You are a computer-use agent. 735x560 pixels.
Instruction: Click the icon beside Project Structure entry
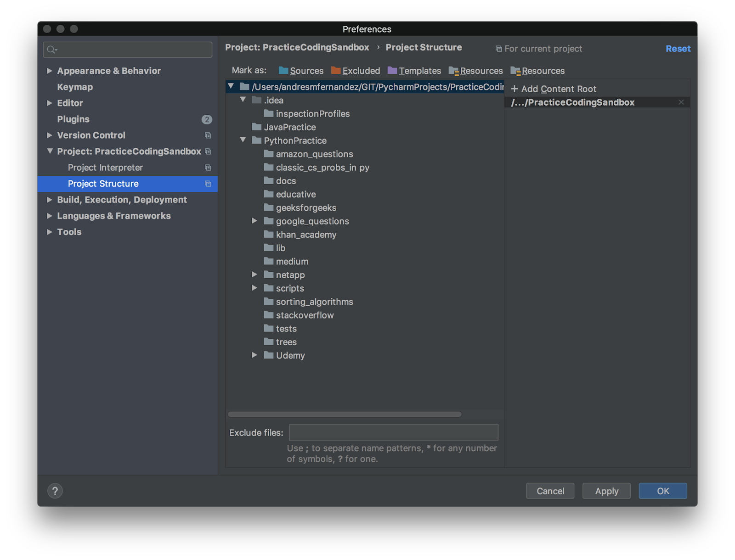[x=208, y=184]
